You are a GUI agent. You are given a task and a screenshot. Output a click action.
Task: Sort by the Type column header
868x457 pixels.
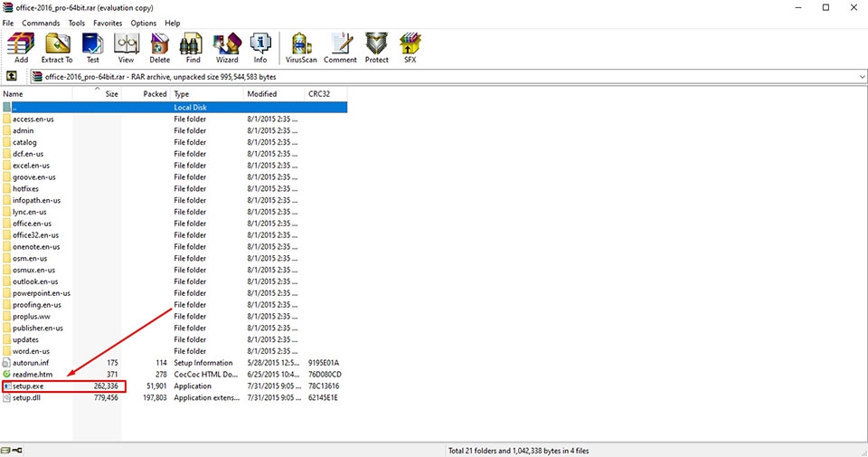coord(207,94)
